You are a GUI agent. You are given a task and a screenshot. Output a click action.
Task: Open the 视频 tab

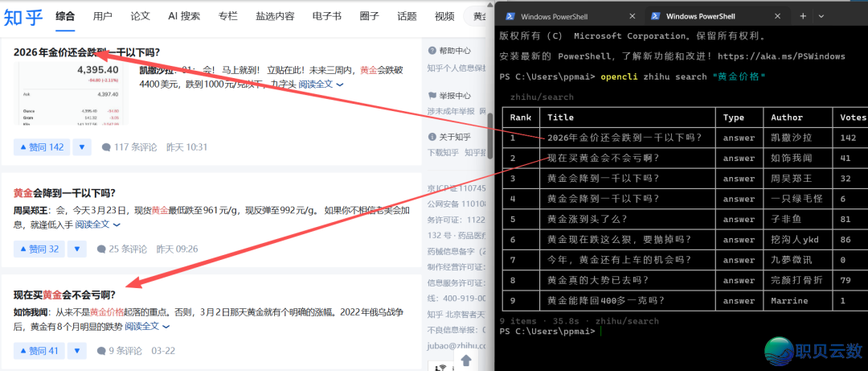[x=444, y=16]
